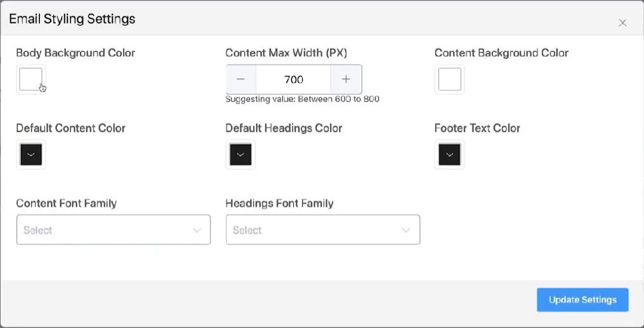Click the Content Max Width (PX) label
644x328 pixels.
click(x=286, y=53)
